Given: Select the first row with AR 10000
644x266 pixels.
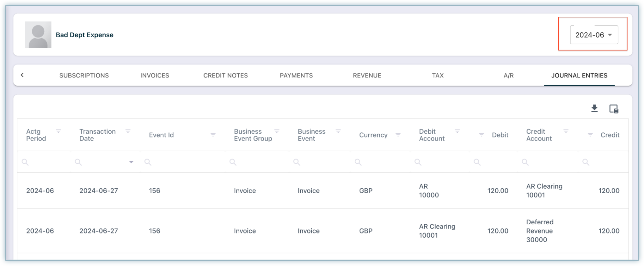Looking at the screenshot, I should tap(322, 190).
